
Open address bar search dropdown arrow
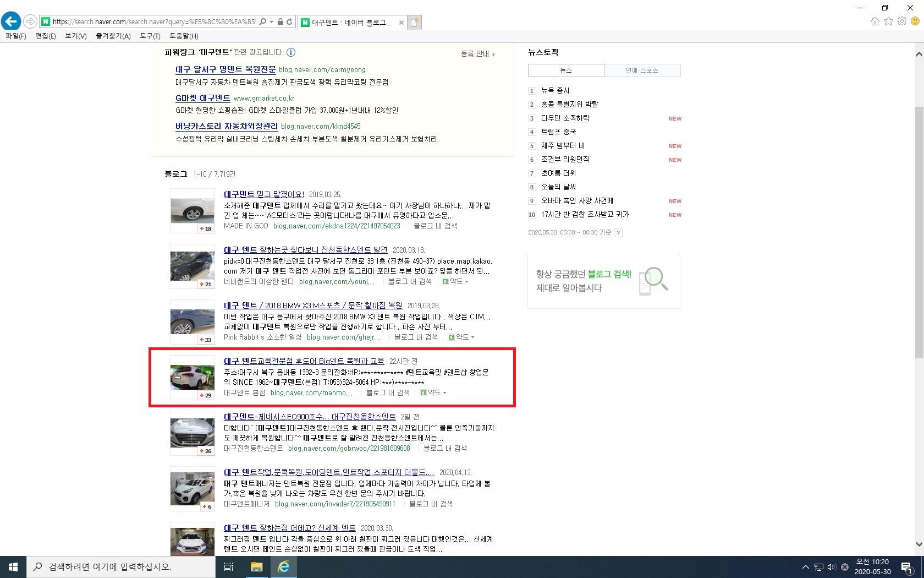coord(272,21)
